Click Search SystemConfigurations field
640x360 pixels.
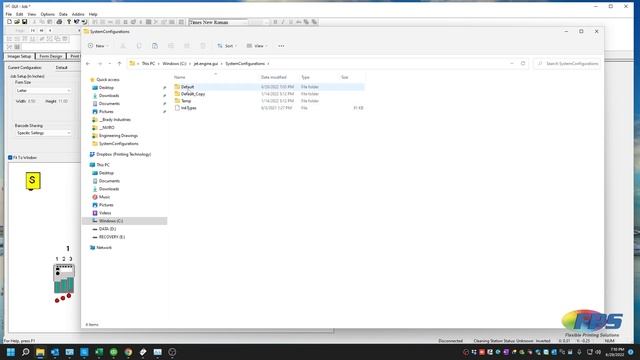point(567,64)
